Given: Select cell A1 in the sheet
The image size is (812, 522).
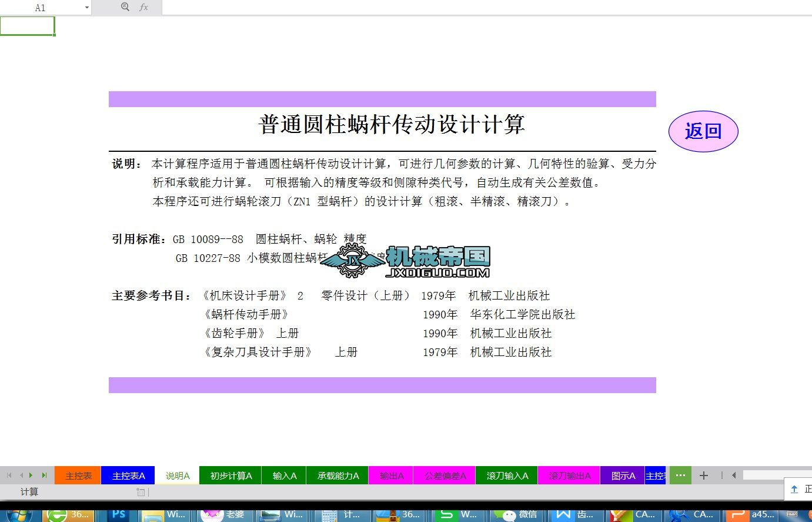Looking at the screenshot, I should pos(27,26).
